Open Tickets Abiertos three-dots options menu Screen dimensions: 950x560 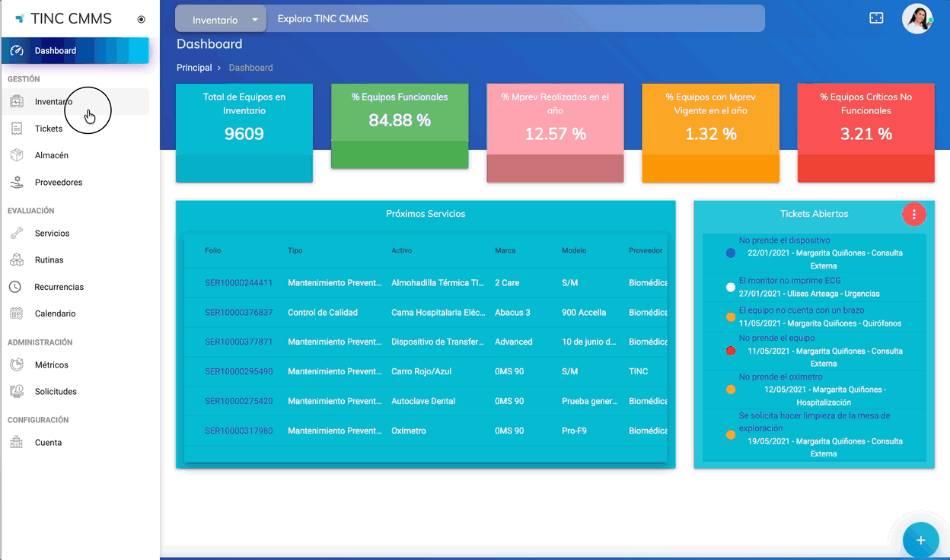[913, 215]
